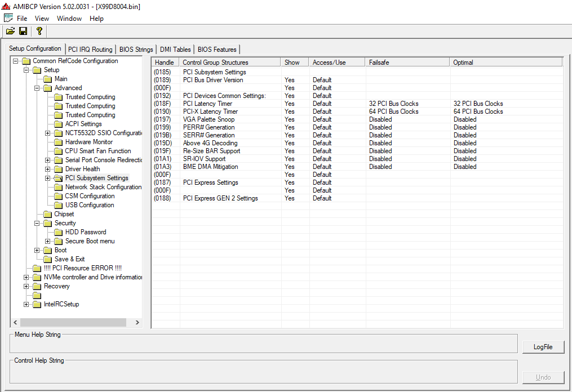
Task: Click the Failsafe column header
Action: coord(407,63)
